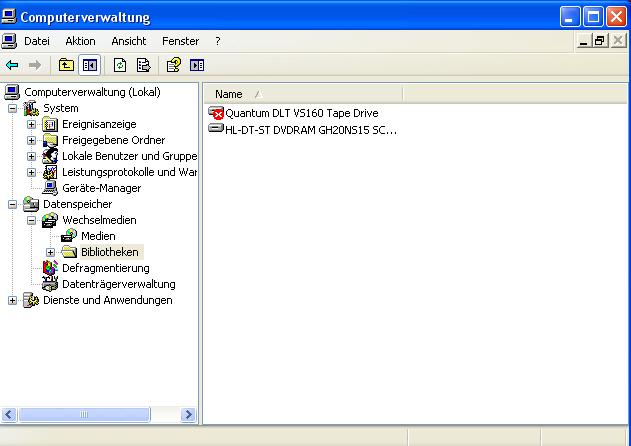Select Computerverwaltung (Lokal) root
The height and width of the screenshot is (446, 631).
coord(92,92)
